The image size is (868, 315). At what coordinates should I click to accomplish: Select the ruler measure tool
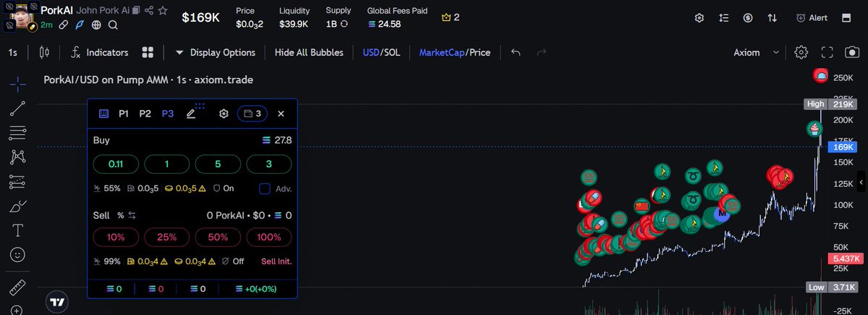(18, 287)
